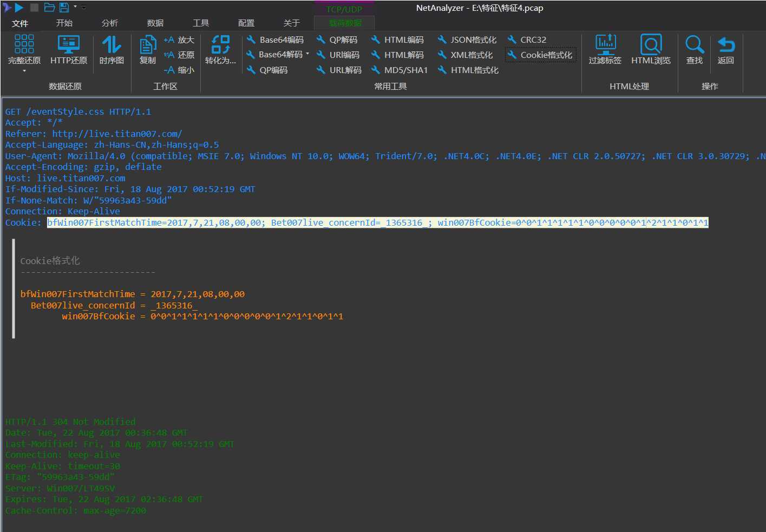Switch to the 数据 ribbon tab
766x532 pixels.
[x=155, y=23]
